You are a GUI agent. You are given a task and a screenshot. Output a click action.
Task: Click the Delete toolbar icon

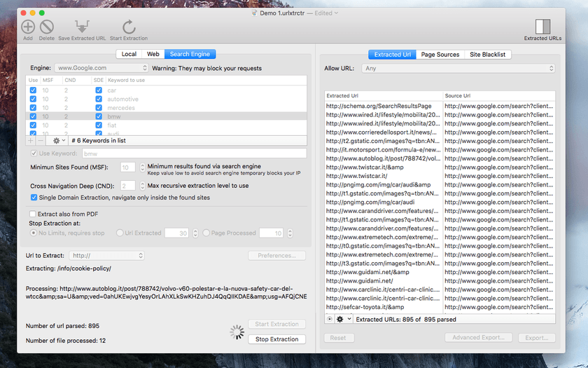pos(47,27)
